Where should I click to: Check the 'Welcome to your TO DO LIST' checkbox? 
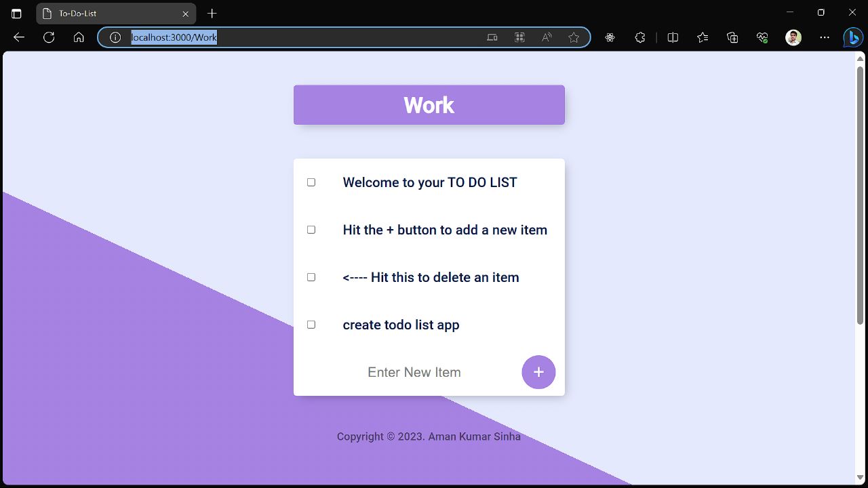pyautogui.click(x=311, y=182)
